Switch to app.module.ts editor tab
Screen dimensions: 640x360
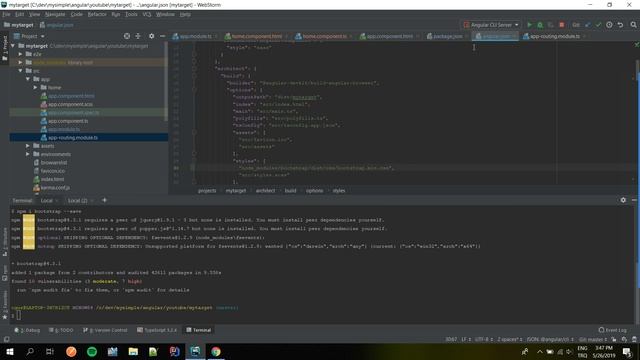tap(195, 36)
